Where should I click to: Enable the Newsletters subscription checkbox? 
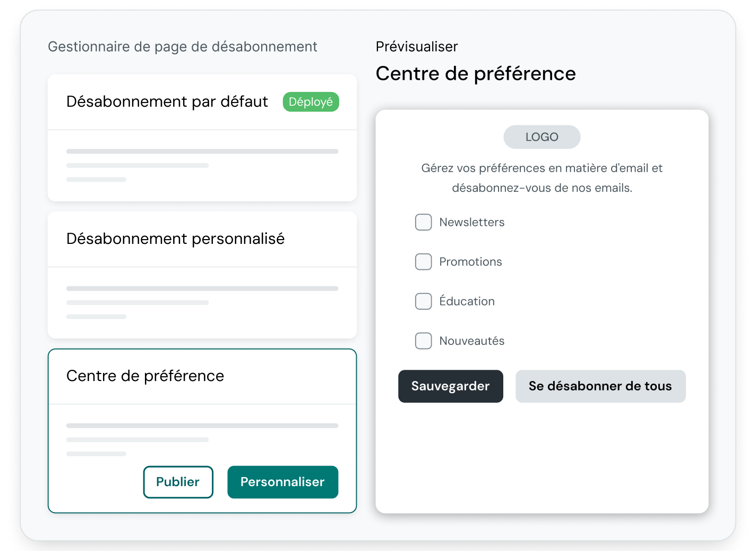(423, 222)
